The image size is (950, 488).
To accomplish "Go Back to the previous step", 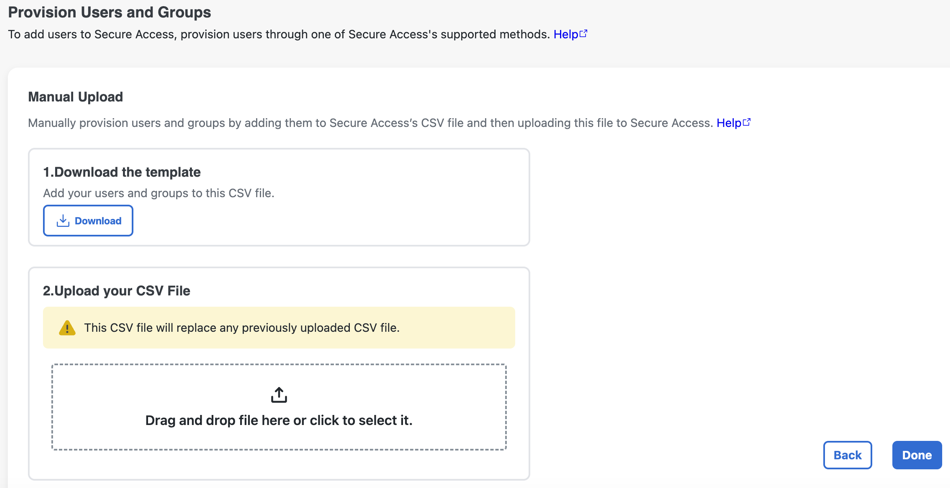I will [847, 455].
